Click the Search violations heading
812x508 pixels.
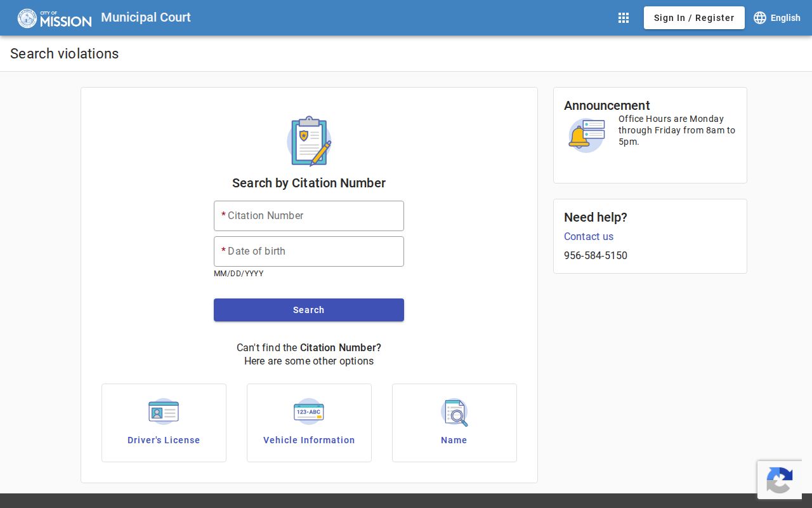click(x=65, y=53)
